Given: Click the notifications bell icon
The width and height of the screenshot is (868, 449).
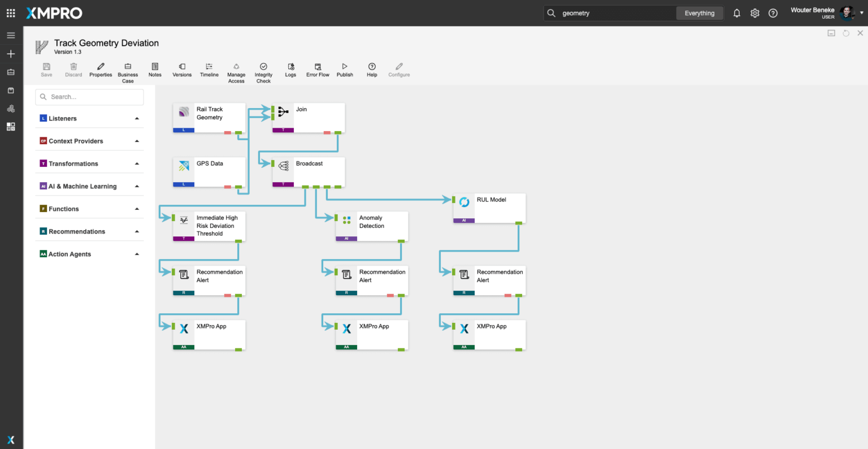Looking at the screenshot, I should click(x=737, y=13).
